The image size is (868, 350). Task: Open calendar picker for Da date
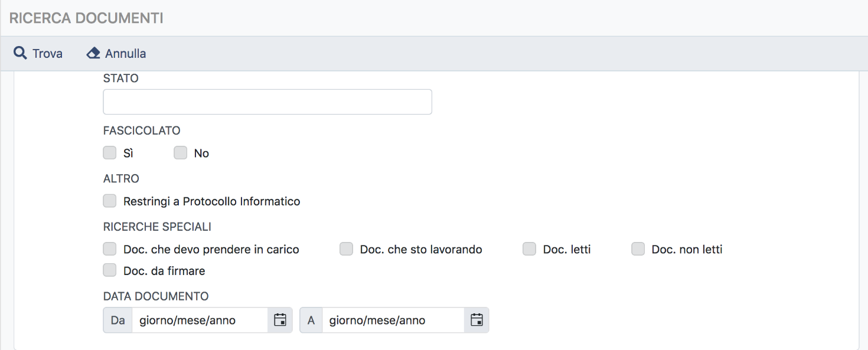280,320
